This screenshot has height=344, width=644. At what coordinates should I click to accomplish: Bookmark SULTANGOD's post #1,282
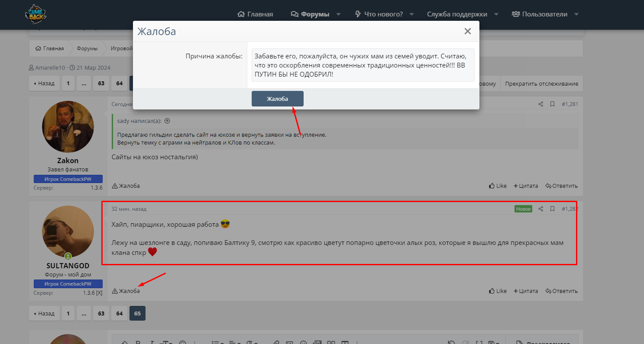(x=552, y=209)
